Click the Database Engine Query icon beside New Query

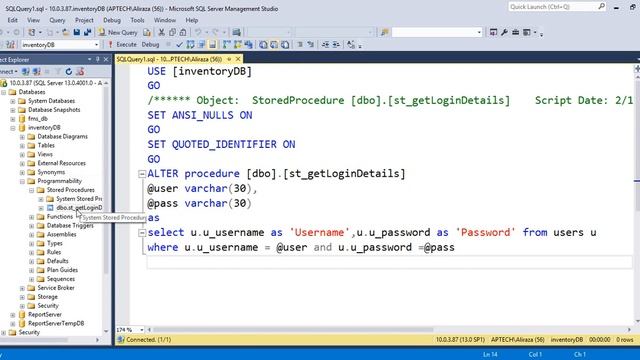147,32
